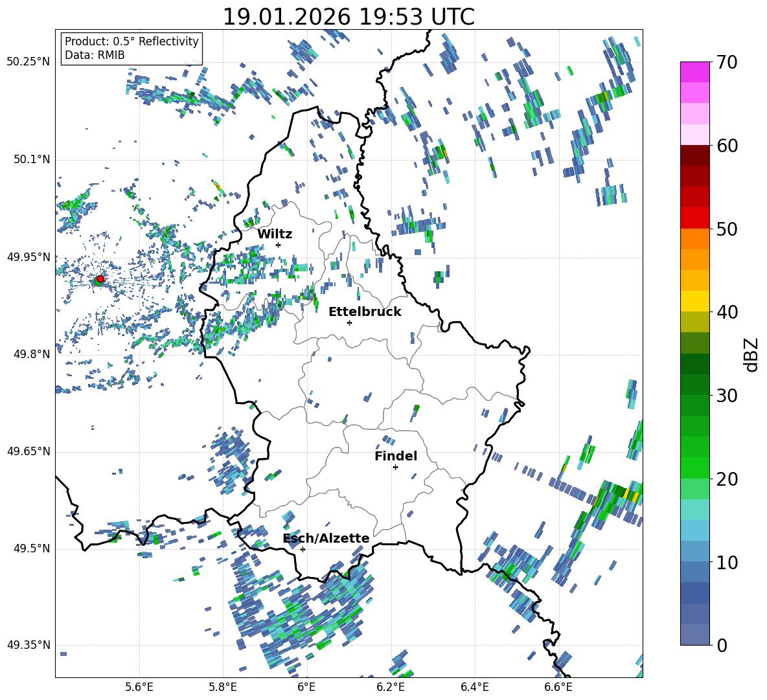Click the yellow colorbar segment above 40

(694, 302)
